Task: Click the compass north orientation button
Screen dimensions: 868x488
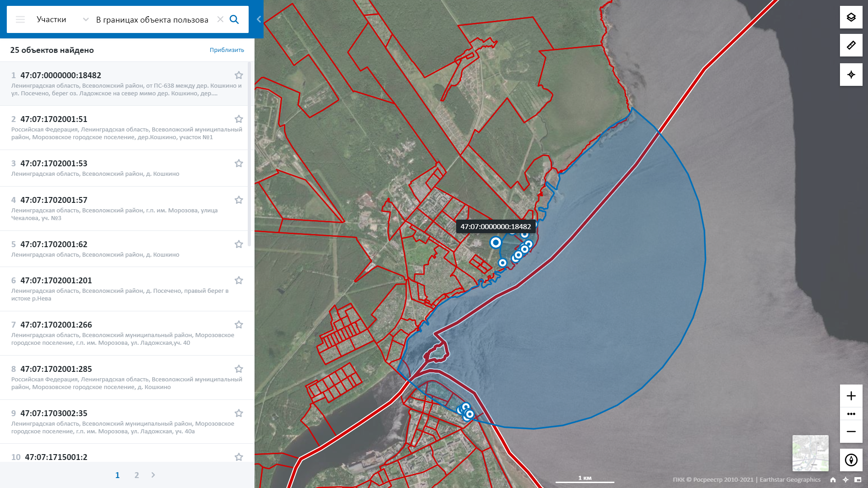Action: click(x=851, y=460)
